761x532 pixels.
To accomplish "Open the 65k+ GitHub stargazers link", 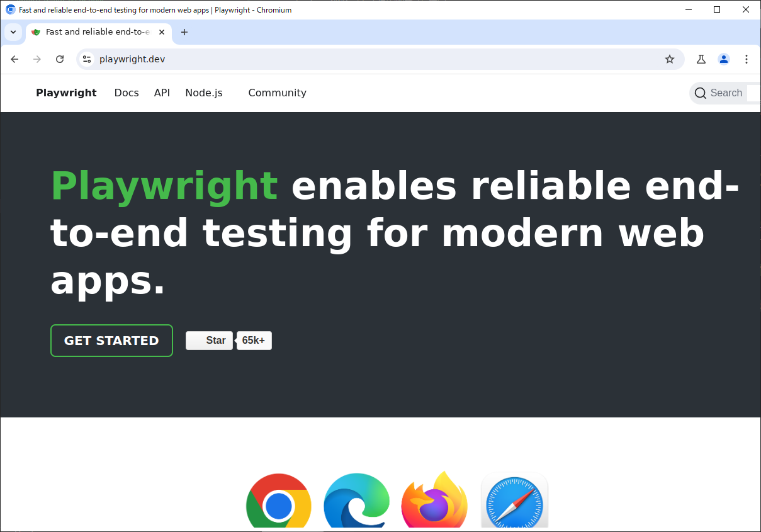I will (254, 341).
